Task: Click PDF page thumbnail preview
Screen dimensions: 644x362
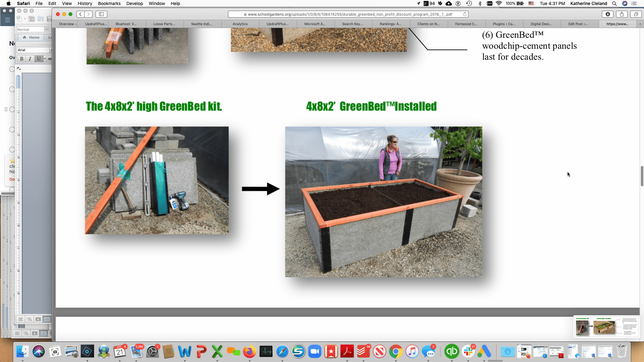Action: (607, 326)
